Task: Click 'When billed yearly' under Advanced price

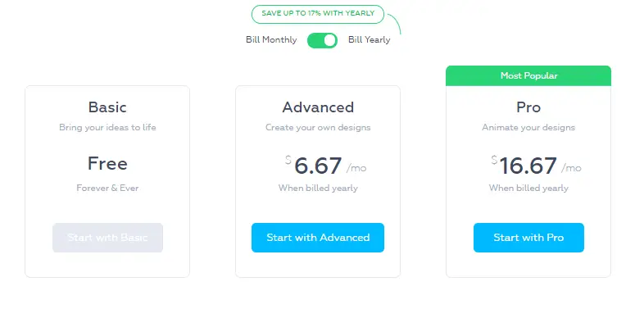Action: (x=318, y=189)
